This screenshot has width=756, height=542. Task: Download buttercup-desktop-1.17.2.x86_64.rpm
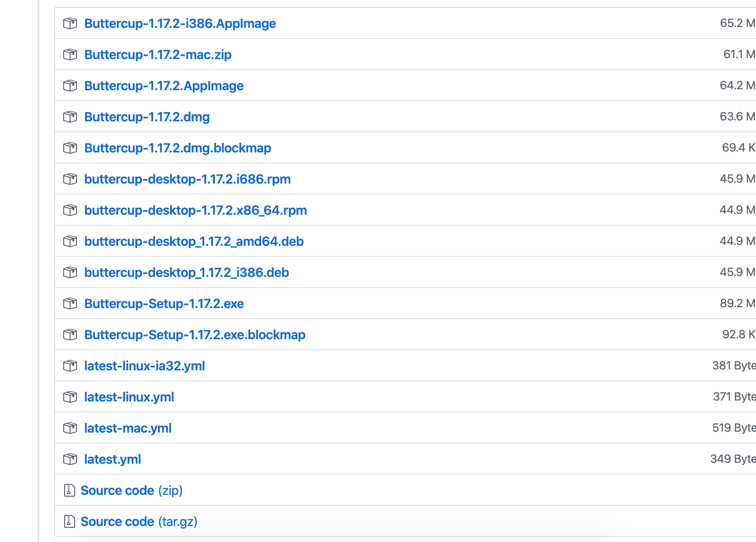[x=196, y=210]
